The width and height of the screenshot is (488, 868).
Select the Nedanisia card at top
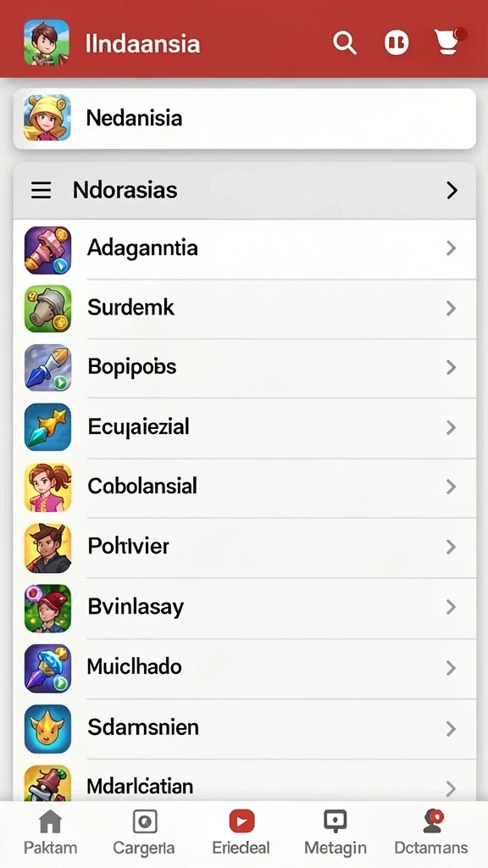pos(245,119)
